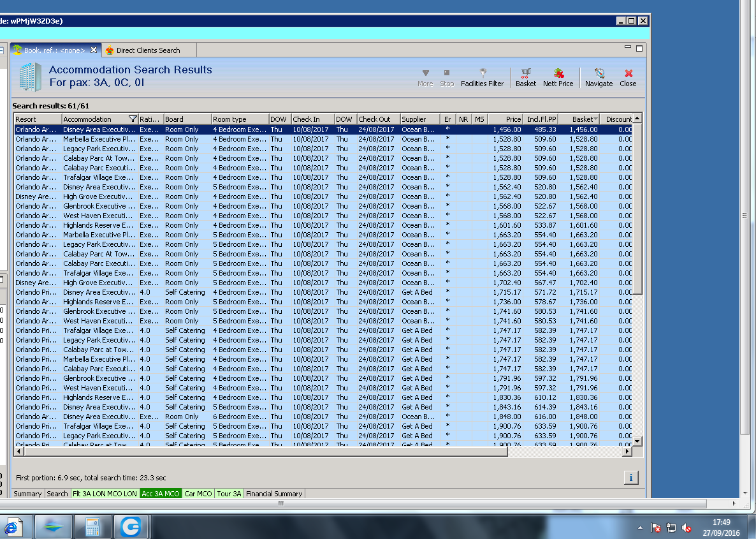Select the Disney Area 6 Bedroom 1,848.00 row
This screenshot has height=539, width=756.
[323, 417]
